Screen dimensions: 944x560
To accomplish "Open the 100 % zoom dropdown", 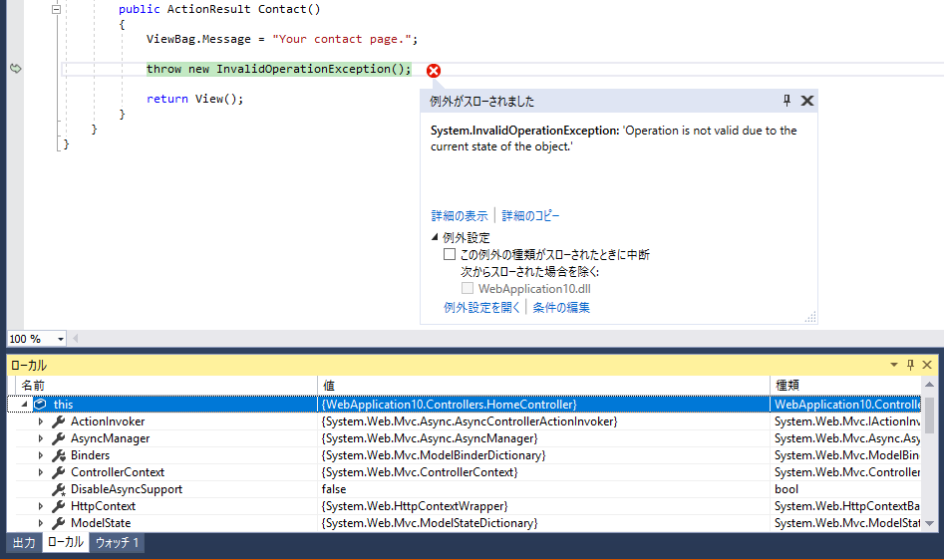I will click(x=61, y=339).
